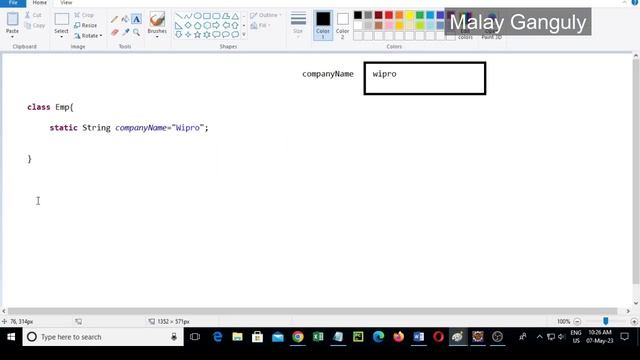Screen dimensions: 640x360
Task: Click the Resize button
Action: (x=86, y=25)
